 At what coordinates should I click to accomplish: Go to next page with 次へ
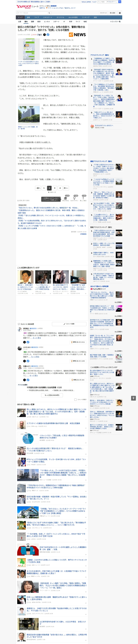(x=66, y=188)
